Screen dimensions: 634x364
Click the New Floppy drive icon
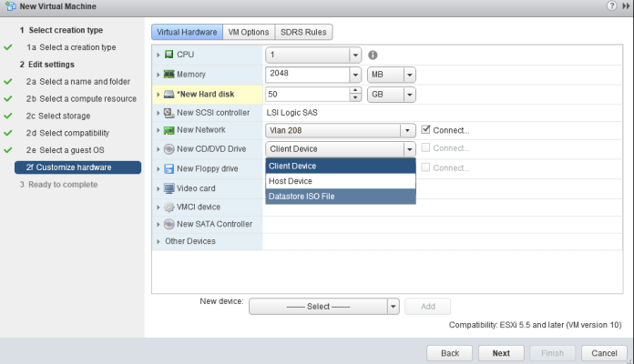pyautogui.click(x=169, y=168)
